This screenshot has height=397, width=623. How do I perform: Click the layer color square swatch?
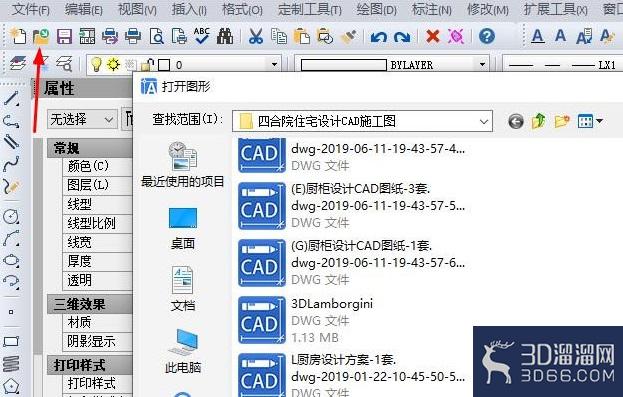[x=164, y=65]
